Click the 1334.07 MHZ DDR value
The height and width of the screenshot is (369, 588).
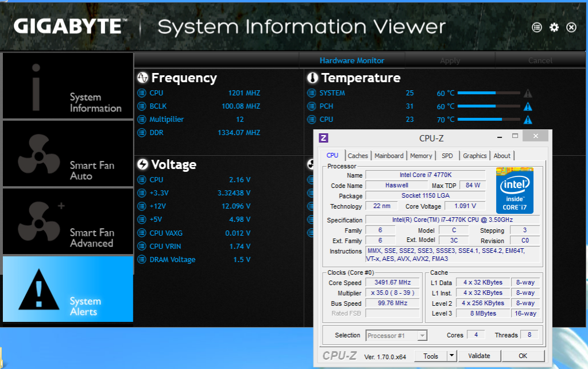(x=239, y=133)
